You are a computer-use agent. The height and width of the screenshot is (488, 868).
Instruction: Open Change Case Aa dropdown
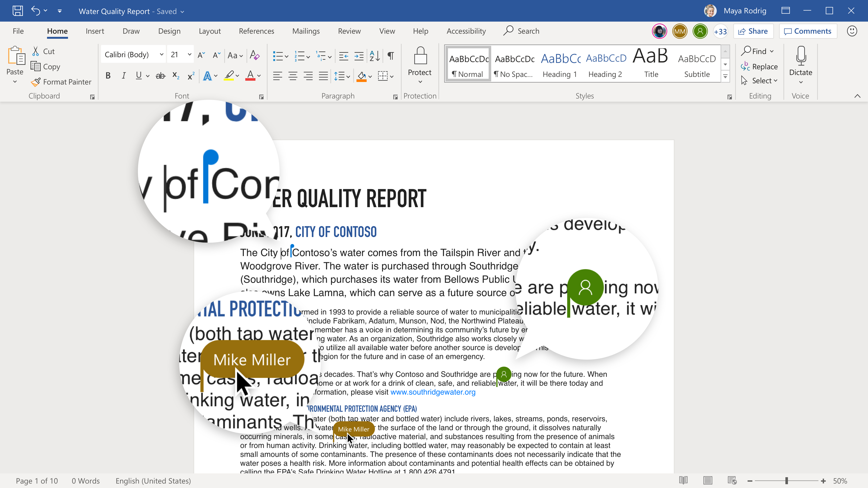click(235, 55)
